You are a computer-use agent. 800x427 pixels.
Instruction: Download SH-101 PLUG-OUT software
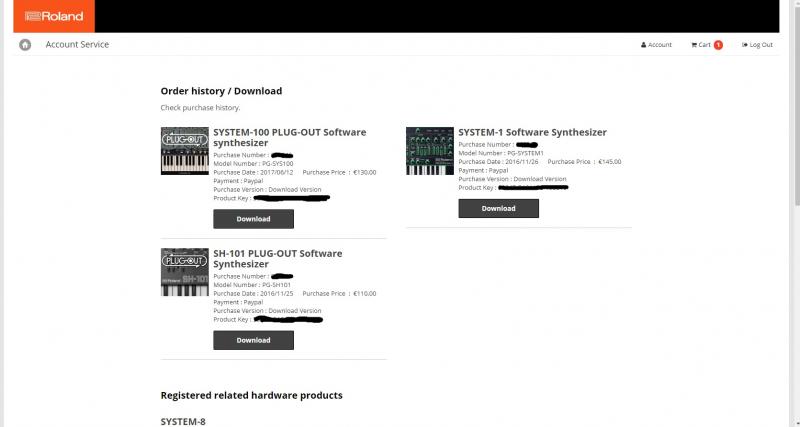pyautogui.click(x=254, y=340)
